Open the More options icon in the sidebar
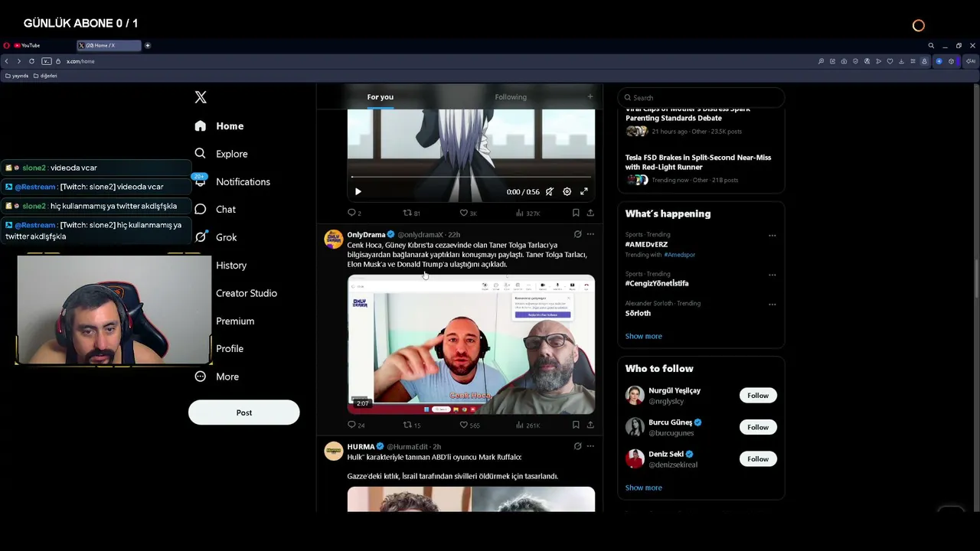Viewport: 980px width, 551px height. coord(201,377)
